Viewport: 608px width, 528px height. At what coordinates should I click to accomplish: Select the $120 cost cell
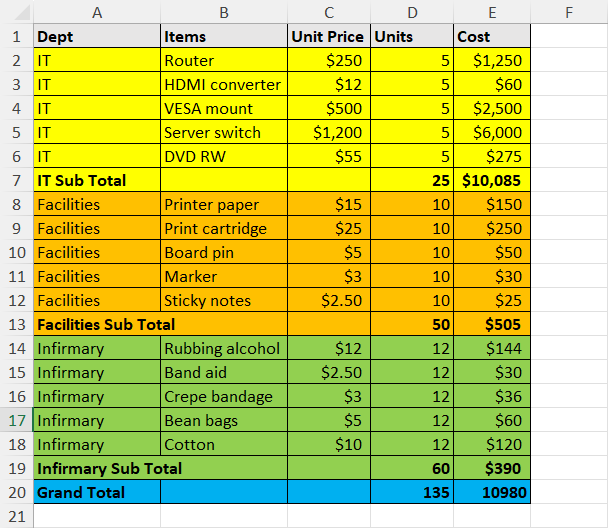click(x=492, y=444)
